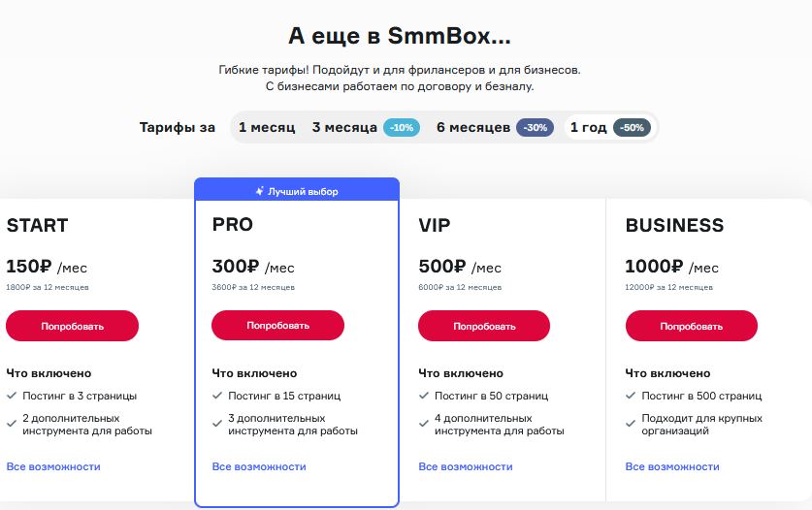View Все возможности of VIP plan
The width and height of the screenshot is (812, 510).
466,467
